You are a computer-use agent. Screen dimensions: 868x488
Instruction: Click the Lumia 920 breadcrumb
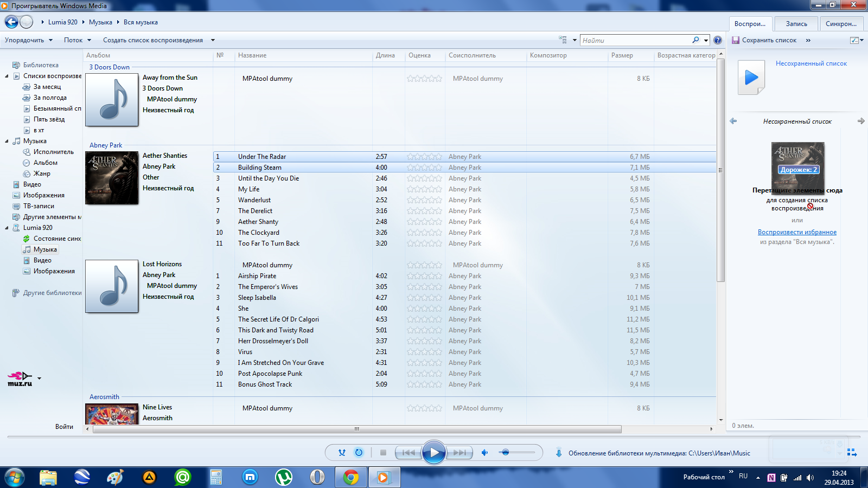tap(62, 22)
